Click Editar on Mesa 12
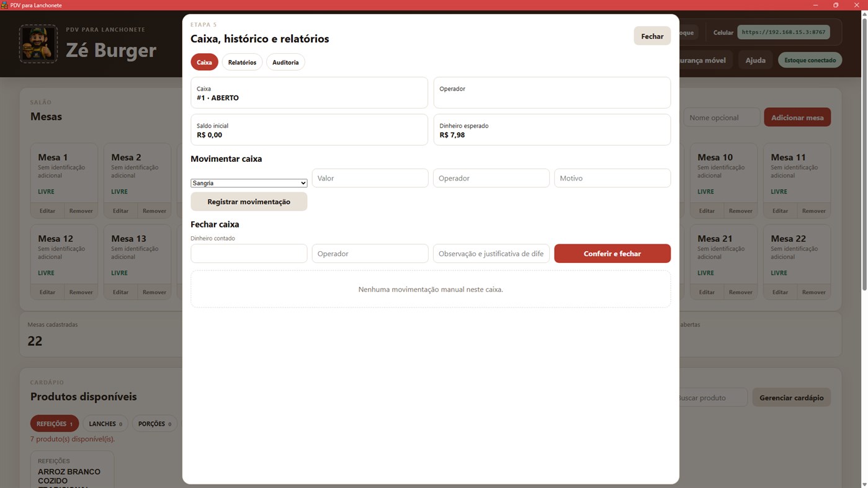 (x=47, y=292)
